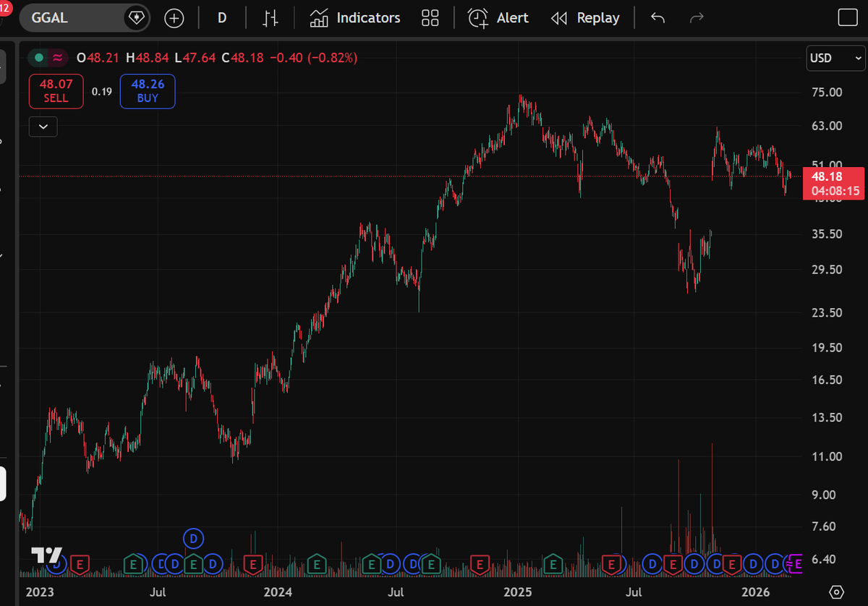Click the 48.26 BUY button
The image size is (868, 606).
(x=148, y=91)
